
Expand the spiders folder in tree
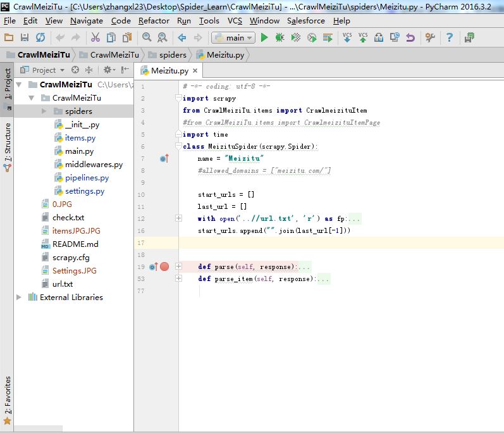(44, 111)
